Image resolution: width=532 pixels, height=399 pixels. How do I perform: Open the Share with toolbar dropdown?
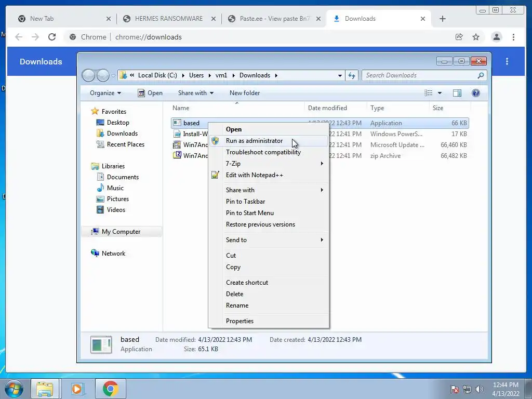[196, 93]
